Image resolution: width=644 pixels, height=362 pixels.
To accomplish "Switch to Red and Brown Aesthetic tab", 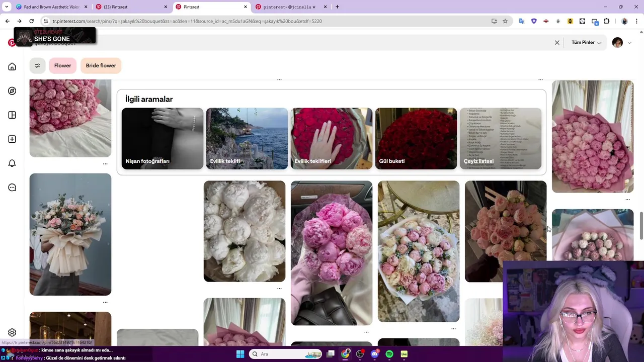I will (51, 7).
